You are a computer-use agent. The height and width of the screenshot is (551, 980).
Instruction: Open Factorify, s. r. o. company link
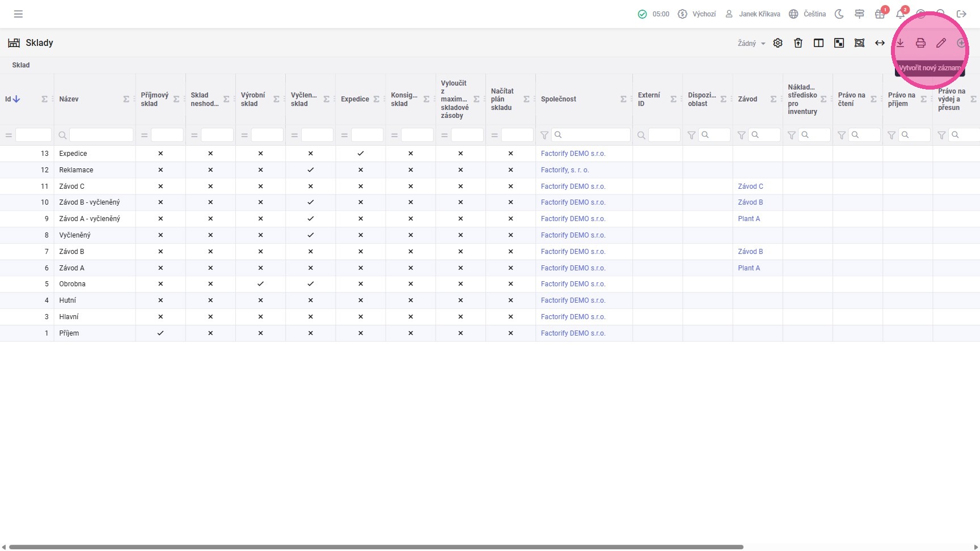(565, 170)
